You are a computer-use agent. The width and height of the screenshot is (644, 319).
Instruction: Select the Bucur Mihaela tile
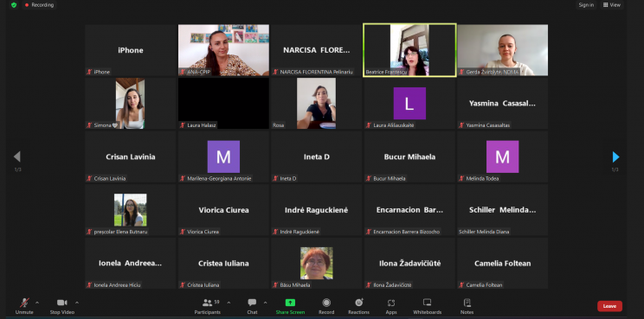pos(409,156)
